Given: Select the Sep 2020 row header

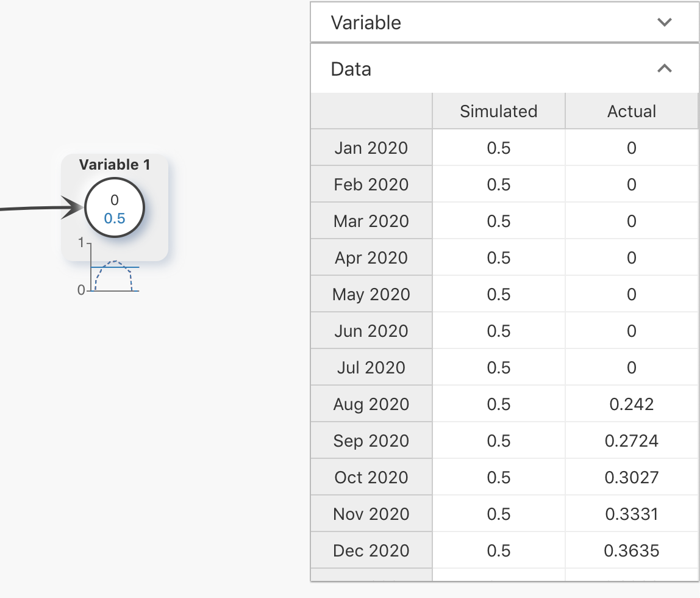Looking at the screenshot, I should click(371, 441).
